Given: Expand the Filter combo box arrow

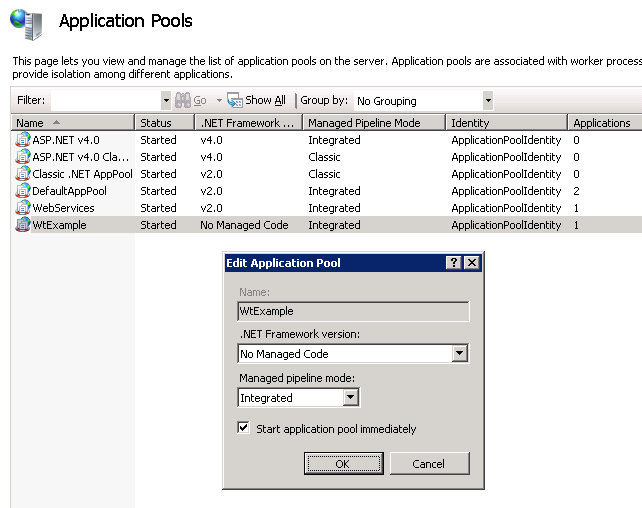Looking at the screenshot, I should click(165, 101).
